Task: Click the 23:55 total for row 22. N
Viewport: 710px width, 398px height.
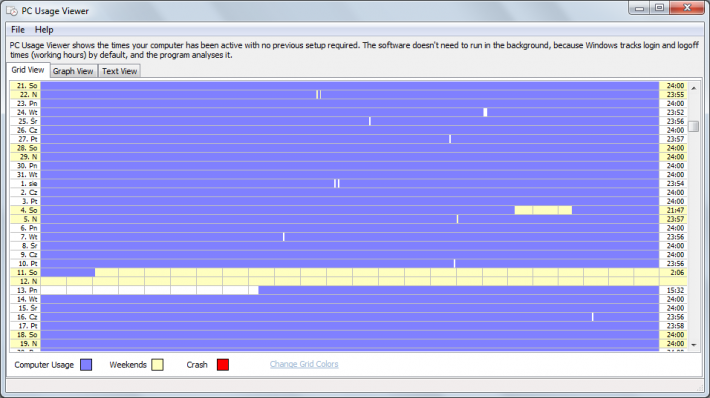Action: click(x=673, y=95)
